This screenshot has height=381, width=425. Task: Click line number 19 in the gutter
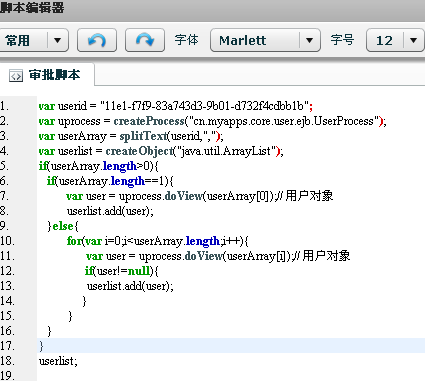7,376
